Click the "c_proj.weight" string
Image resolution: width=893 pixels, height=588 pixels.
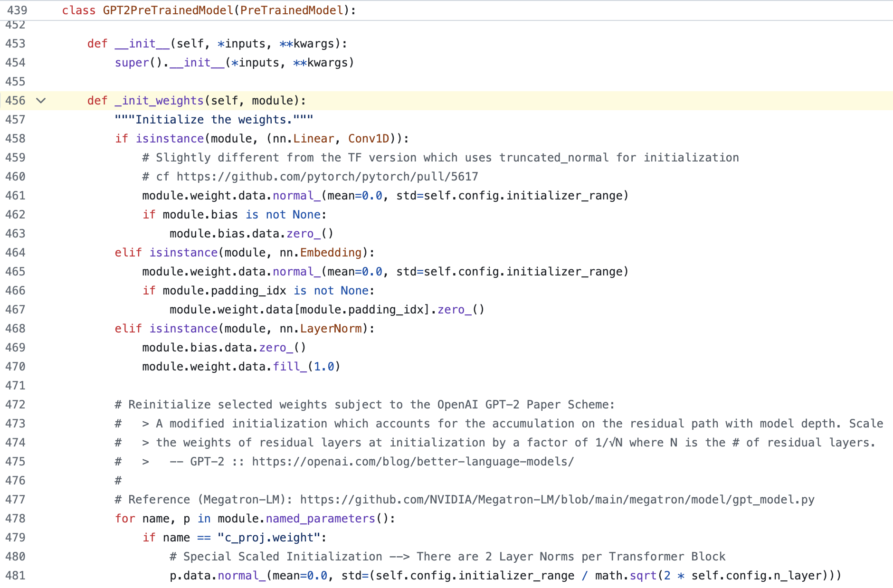pos(269,538)
